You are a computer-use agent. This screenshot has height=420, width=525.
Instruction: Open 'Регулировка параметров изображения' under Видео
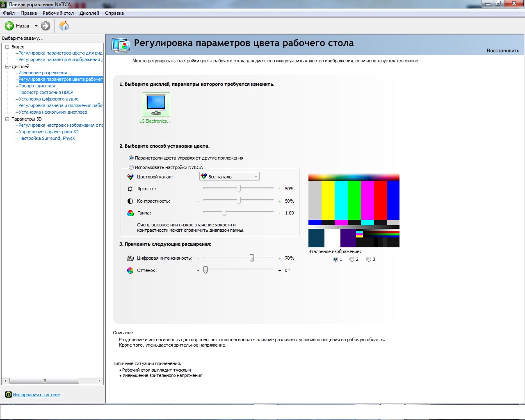pos(61,59)
